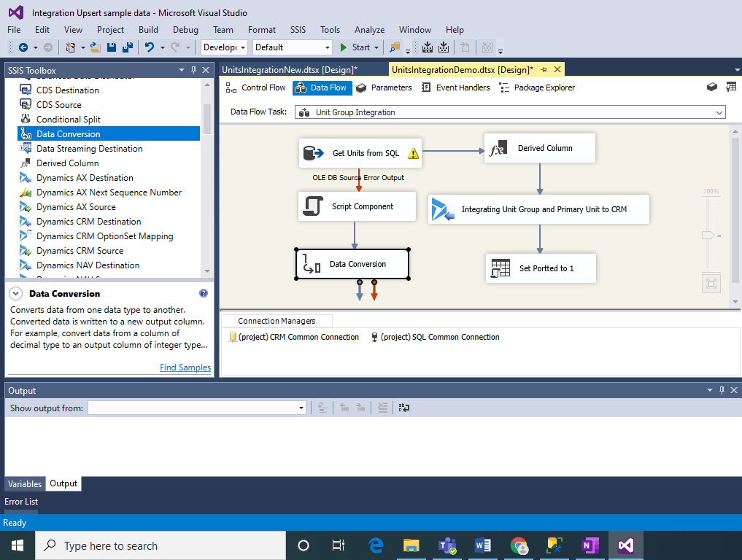Select the Data Conversion component on canvas

coord(352,264)
